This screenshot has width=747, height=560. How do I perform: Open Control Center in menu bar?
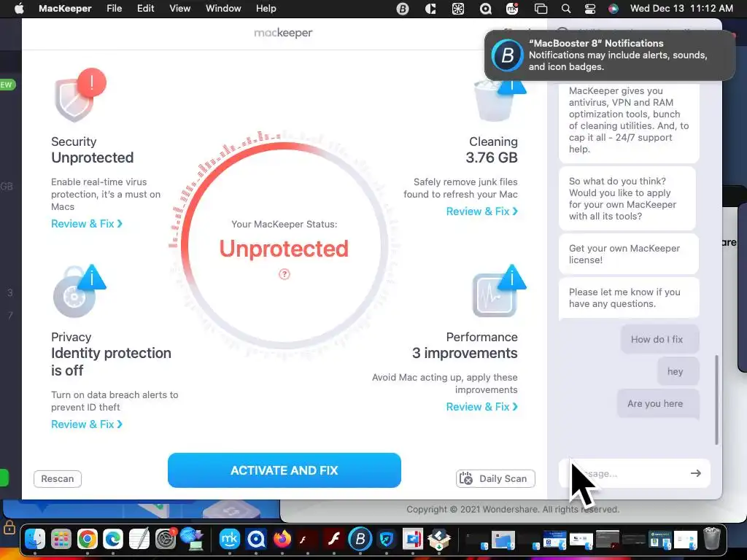[589, 9]
